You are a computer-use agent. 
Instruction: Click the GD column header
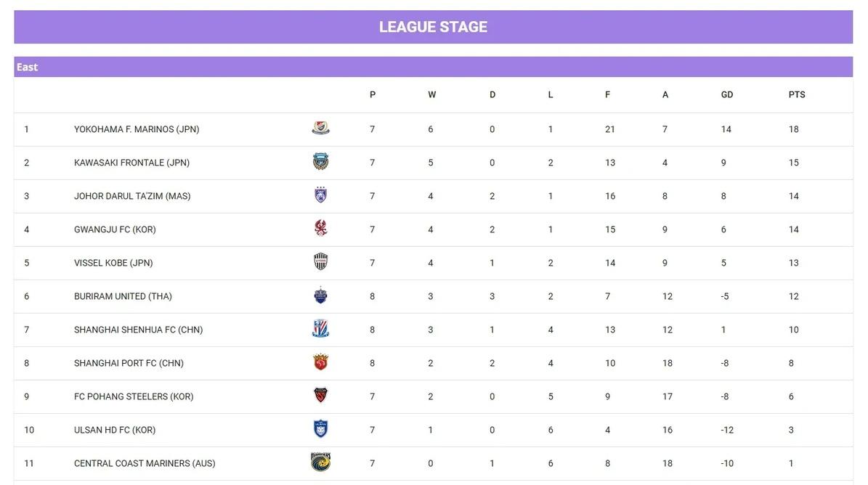coord(727,94)
